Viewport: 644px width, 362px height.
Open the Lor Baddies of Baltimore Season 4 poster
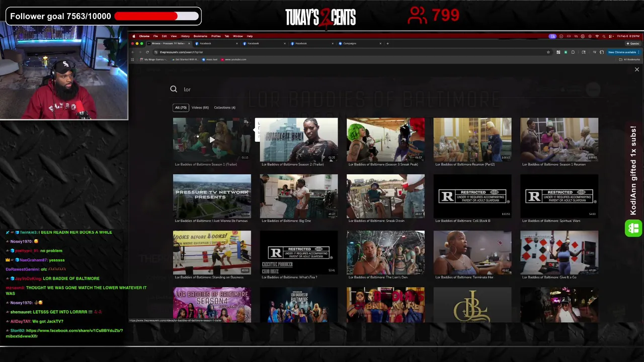212,305
